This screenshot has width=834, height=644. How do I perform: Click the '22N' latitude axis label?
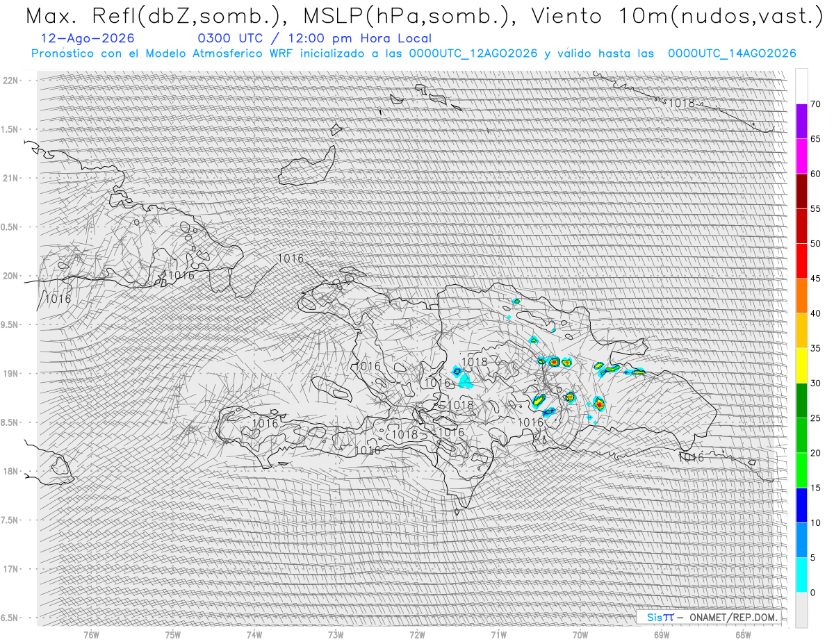click(10, 81)
